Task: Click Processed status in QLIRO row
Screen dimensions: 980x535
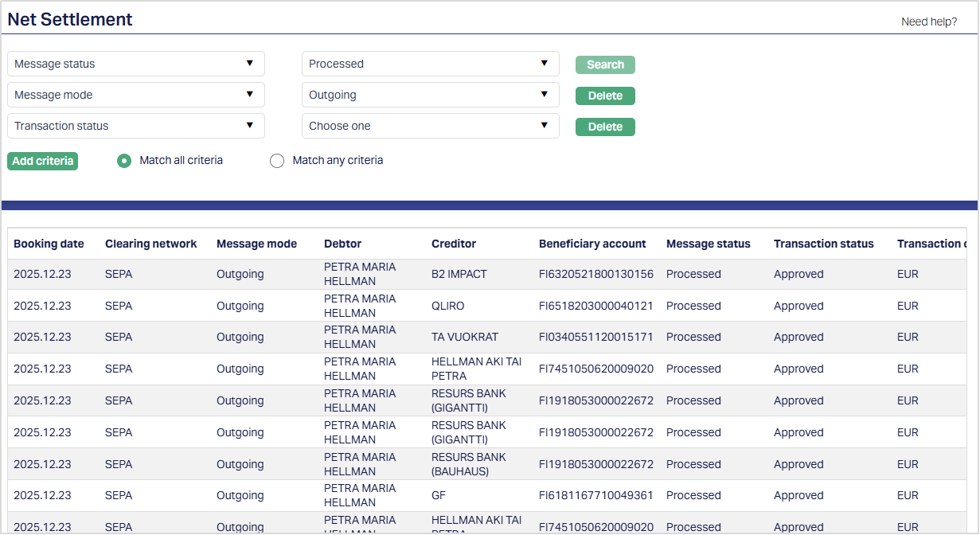Action: point(693,306)
